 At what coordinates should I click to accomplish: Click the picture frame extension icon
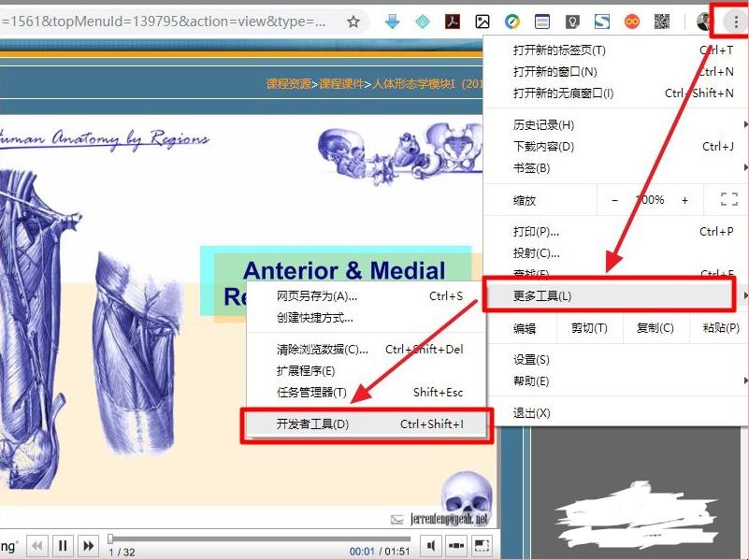click(483, 22)
